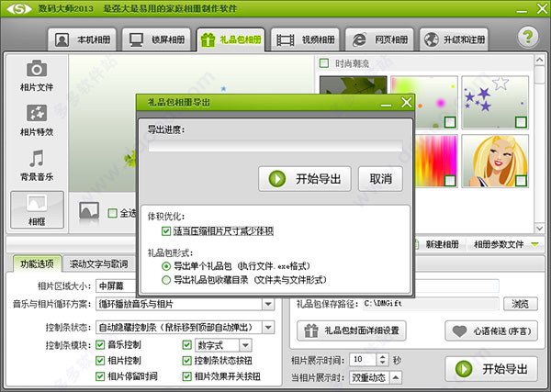Tick checkbox on blonde woman frame thumbnail
The width and height of the screenshot is (551, 392).
[x=521, y=181]
